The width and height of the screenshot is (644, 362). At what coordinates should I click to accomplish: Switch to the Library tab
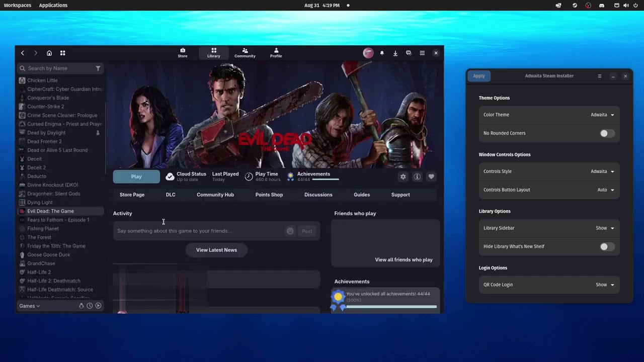(214, 53)
